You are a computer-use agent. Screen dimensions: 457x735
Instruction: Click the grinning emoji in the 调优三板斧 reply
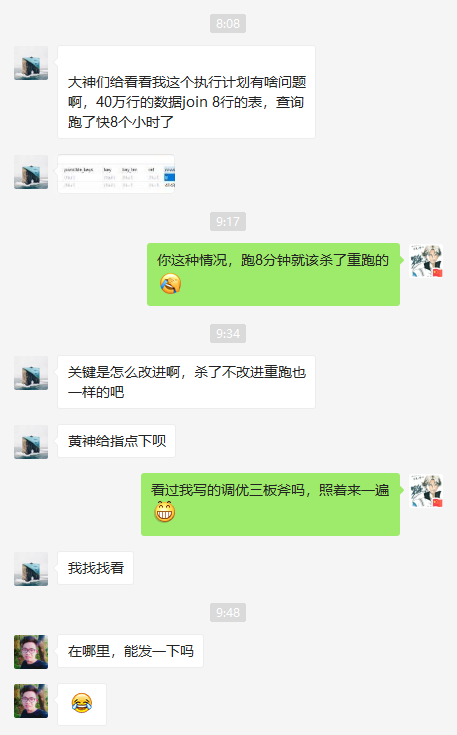tap(165, 511)
